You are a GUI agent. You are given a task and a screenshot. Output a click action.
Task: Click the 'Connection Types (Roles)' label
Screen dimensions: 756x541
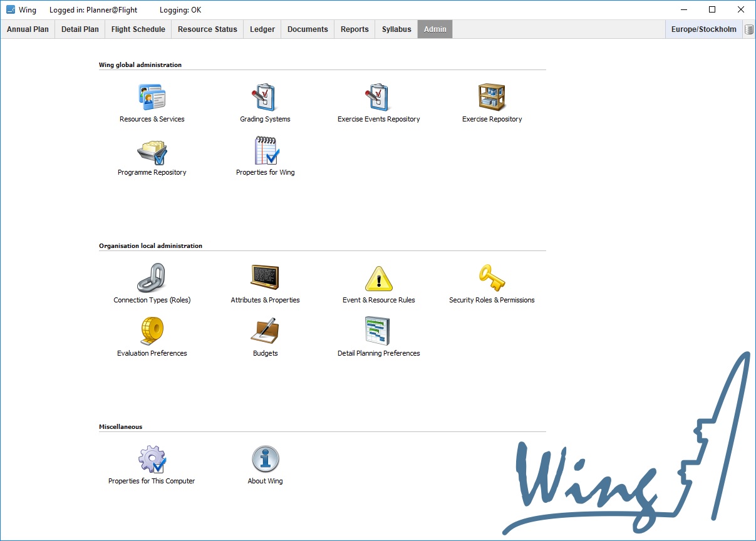pyautogui.click(x=152, y=300)
